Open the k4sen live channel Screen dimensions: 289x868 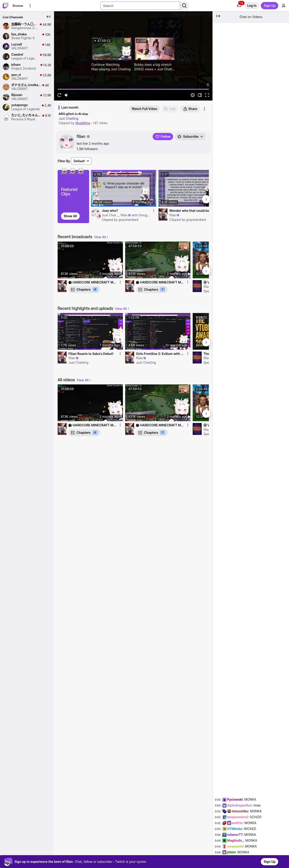pos(27,66)
